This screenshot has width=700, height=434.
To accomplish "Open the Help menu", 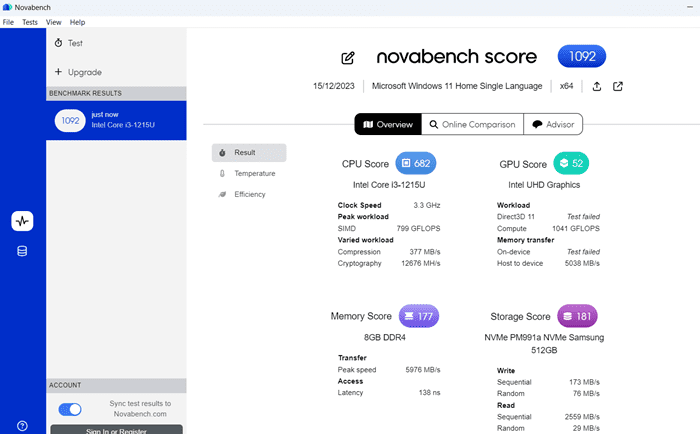I will point(77,22).
